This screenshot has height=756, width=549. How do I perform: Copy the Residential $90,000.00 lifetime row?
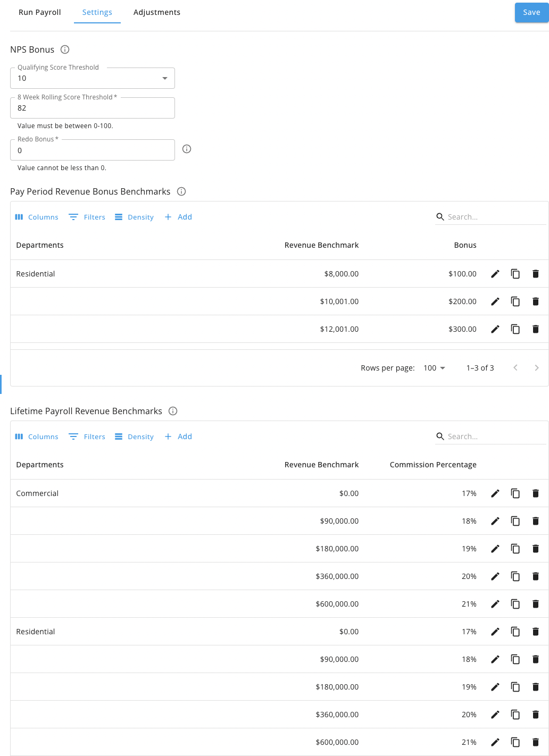point(515,659)
